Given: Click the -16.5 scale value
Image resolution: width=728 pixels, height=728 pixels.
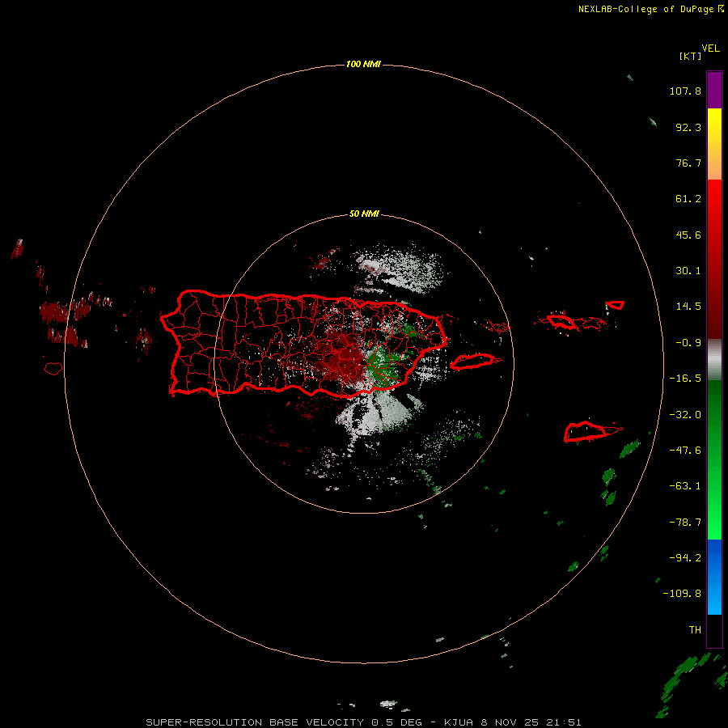Looking at the screenshot, I should [685, 379].
